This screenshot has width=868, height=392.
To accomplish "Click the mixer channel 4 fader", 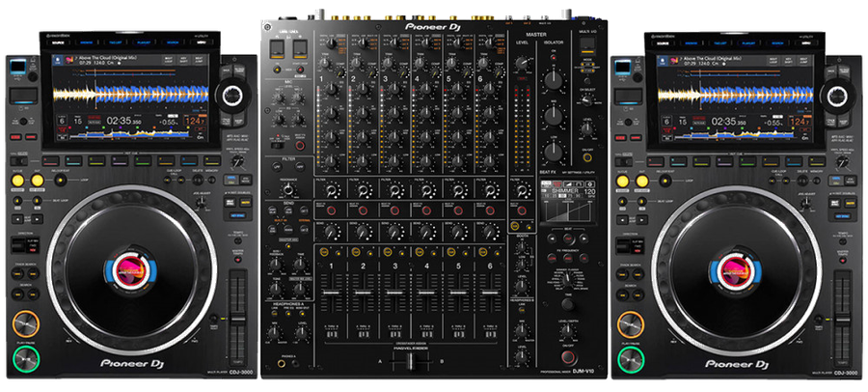I will [x=427, y=292].
